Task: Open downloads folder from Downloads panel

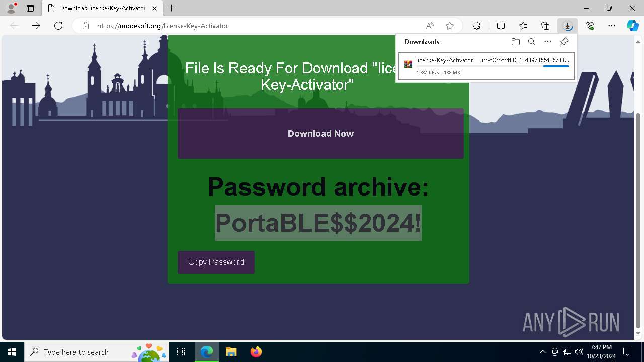Action: pyautogui.click(x=515, y=42)
